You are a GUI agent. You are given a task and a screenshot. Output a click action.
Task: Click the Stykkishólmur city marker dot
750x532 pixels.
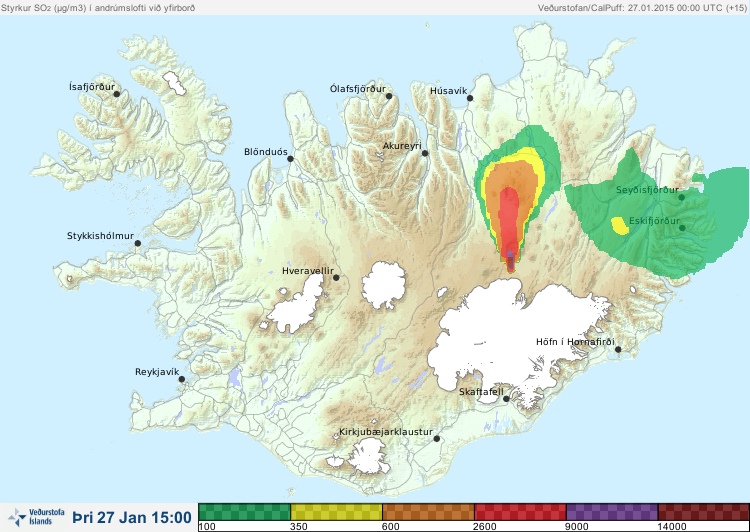[x=138, y=244]
